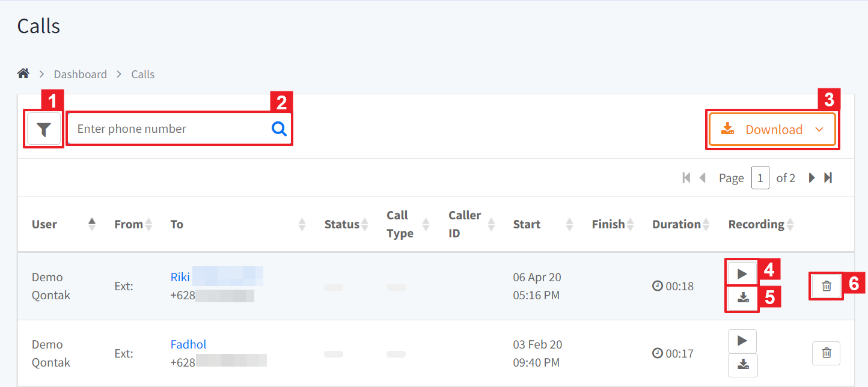Screen dimensions: 868x387
Task: Jump to the first page
Action: (x=686, y=178)
